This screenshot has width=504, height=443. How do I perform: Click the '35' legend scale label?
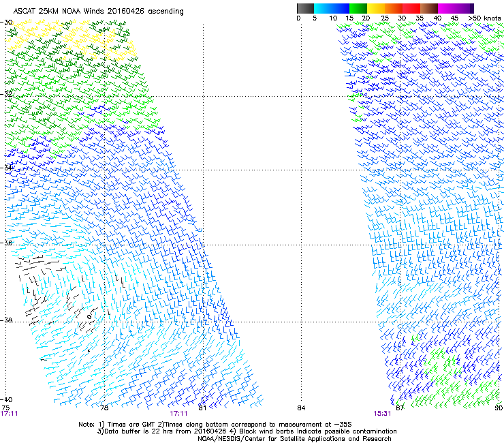420,18
